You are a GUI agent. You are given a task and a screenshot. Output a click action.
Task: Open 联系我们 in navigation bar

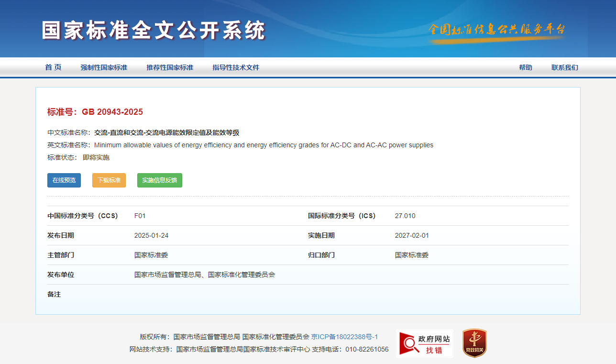pyautogui.click(x=565, y=67)
